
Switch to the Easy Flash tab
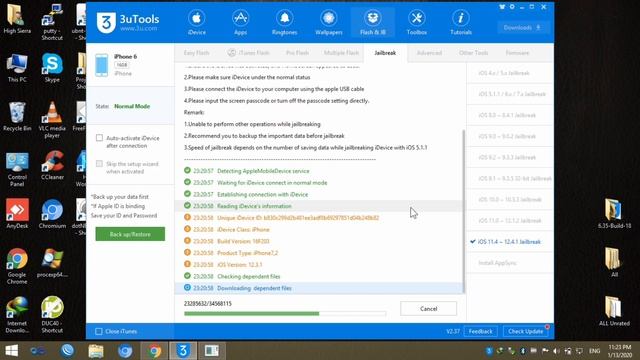click(196, 53)
